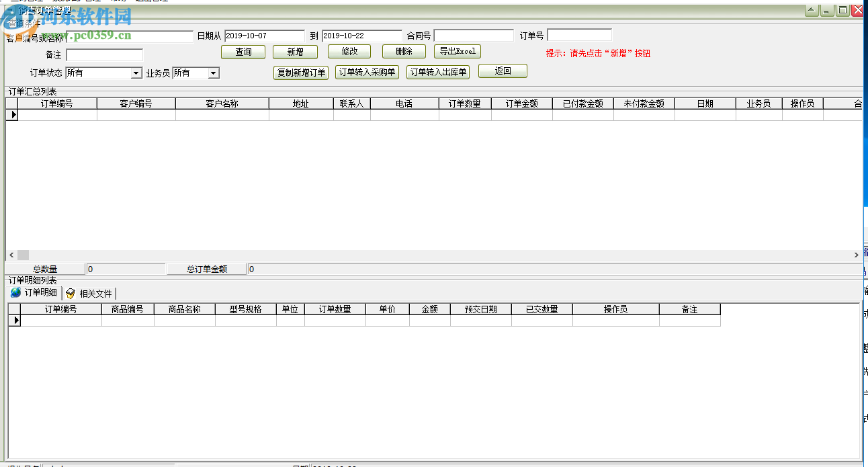This screenshot has height=467, width=868.
Task: Click the 修改 modify button
Action: point(349,51)
